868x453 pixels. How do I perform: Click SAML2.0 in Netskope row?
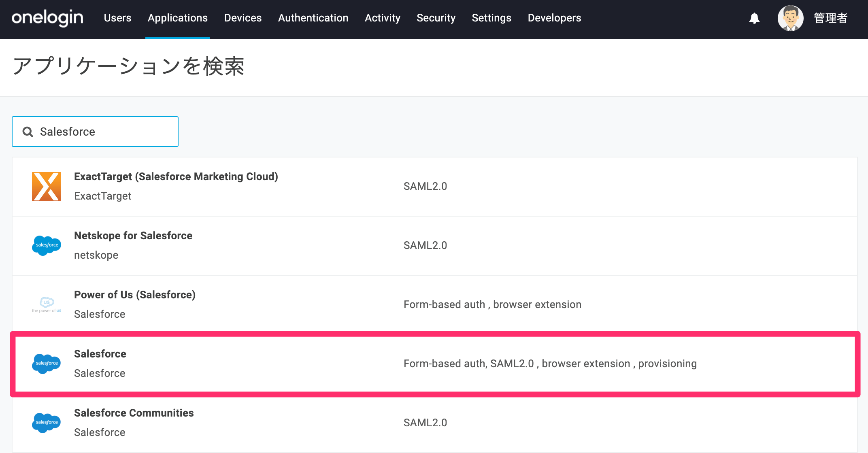tap(425, 245)
